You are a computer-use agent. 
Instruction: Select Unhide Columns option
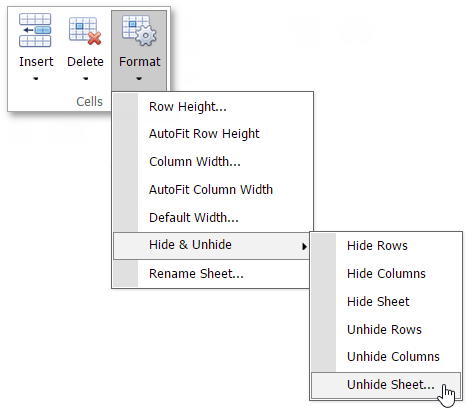pos(386,357)
